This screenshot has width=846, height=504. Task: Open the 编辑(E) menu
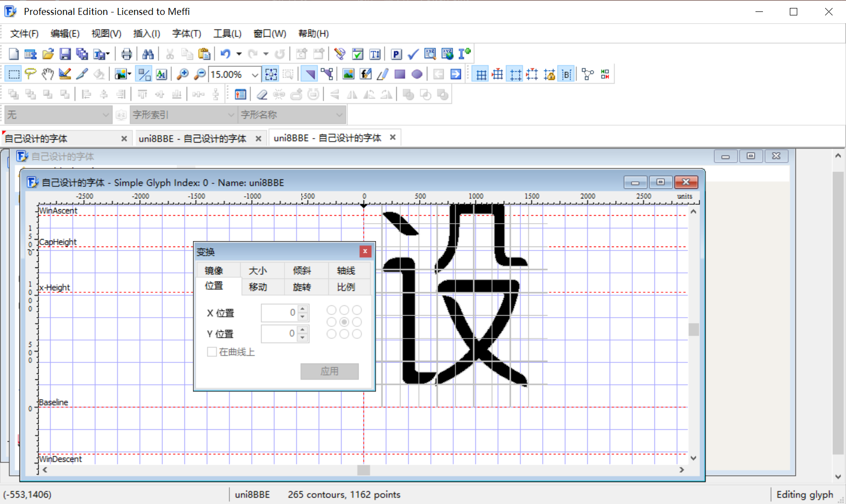[65, 33]
